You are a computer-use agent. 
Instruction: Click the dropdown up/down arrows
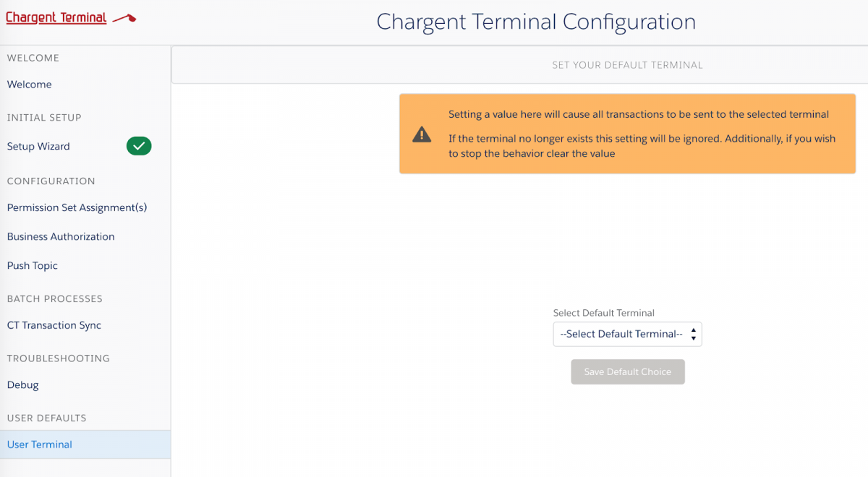(693, 334)
